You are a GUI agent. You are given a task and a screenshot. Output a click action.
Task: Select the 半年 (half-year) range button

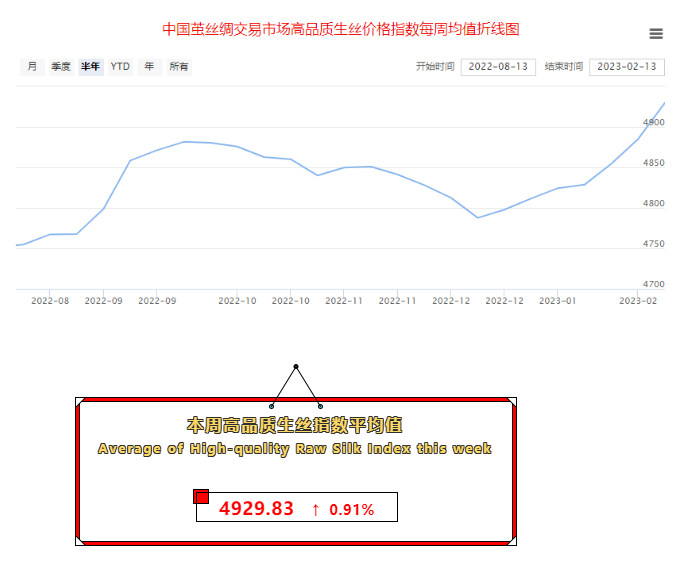point(91,67)
